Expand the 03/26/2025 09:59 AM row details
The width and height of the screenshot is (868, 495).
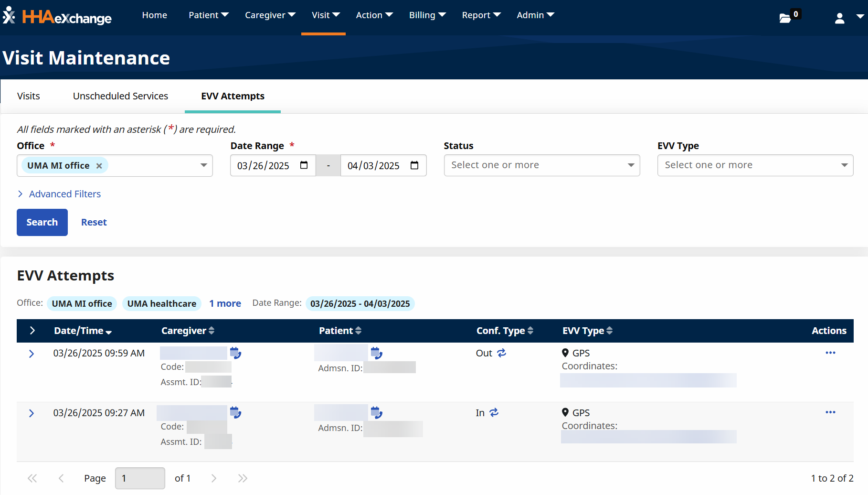32,354
